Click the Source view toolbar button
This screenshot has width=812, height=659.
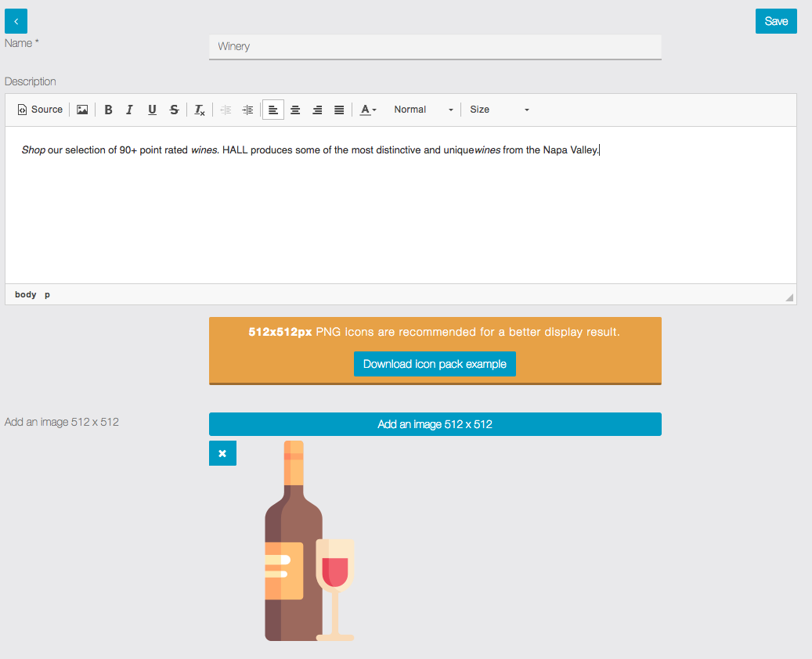(40, 110)
